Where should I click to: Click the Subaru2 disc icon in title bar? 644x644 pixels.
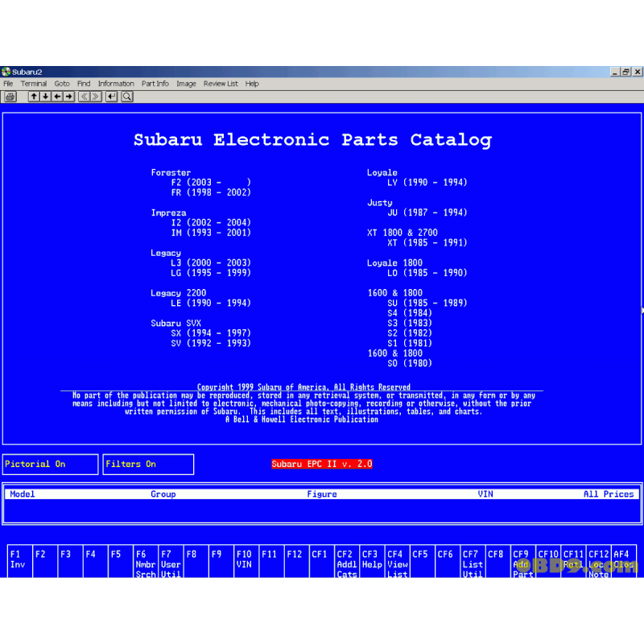(6, 72)
